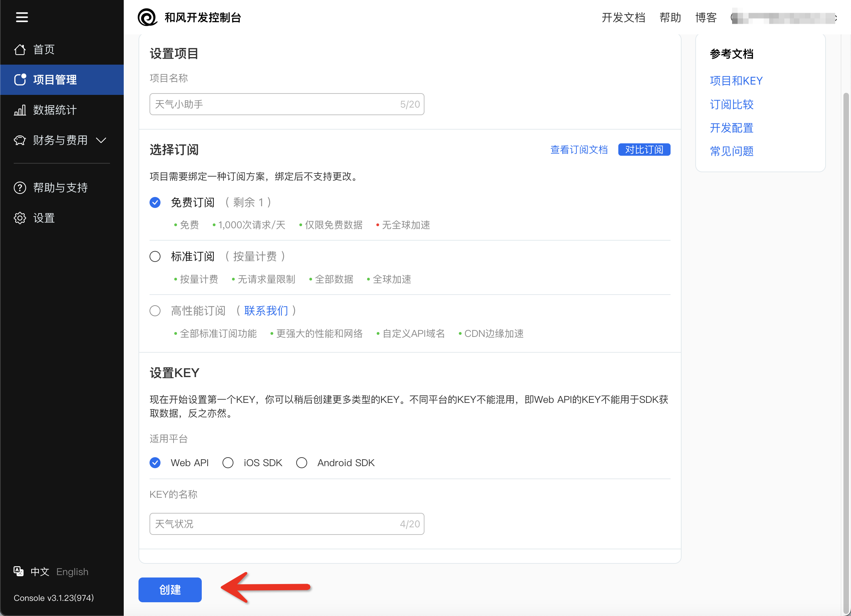Image resolution: width=851 pixels, height=616 pixels.
Task: Click the 联系我们 link
Action: tap(266, 311)
